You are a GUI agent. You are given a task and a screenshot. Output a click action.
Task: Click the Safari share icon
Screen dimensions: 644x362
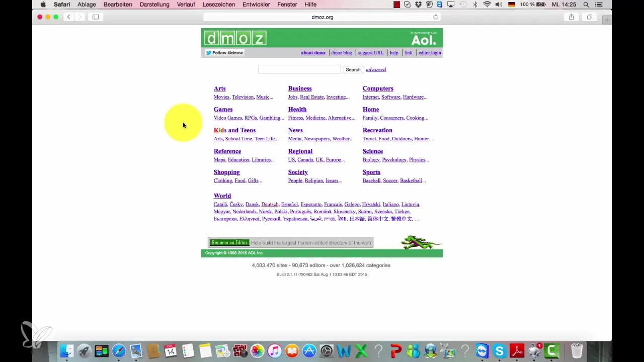571,17
